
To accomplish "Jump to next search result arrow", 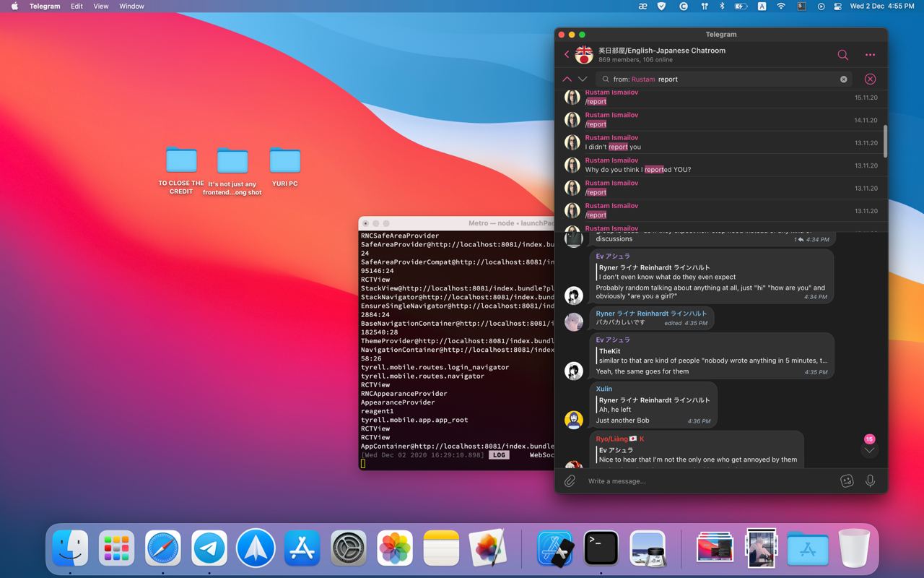I will (583, 79).
